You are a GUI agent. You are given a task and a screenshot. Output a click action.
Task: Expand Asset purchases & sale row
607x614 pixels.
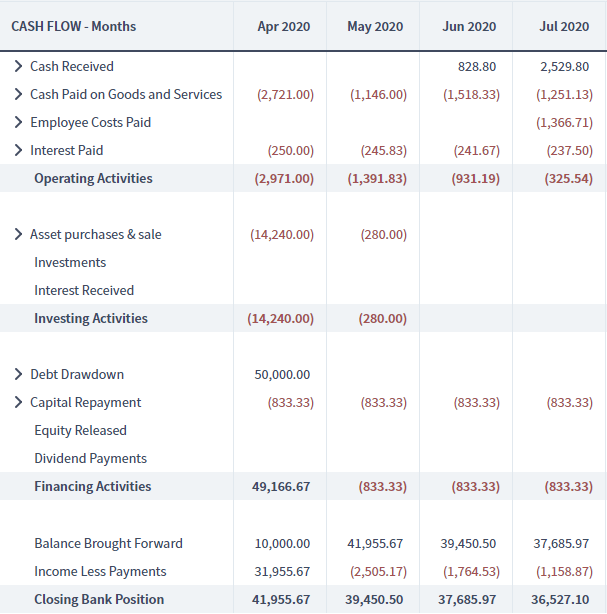19,234
